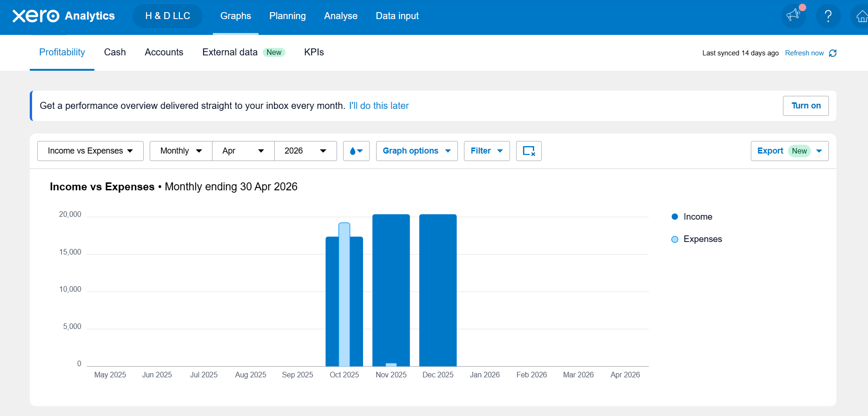Change the 2026 year dropdown
The height and width of the screenshot is (416, 868).
coord(305,151)
